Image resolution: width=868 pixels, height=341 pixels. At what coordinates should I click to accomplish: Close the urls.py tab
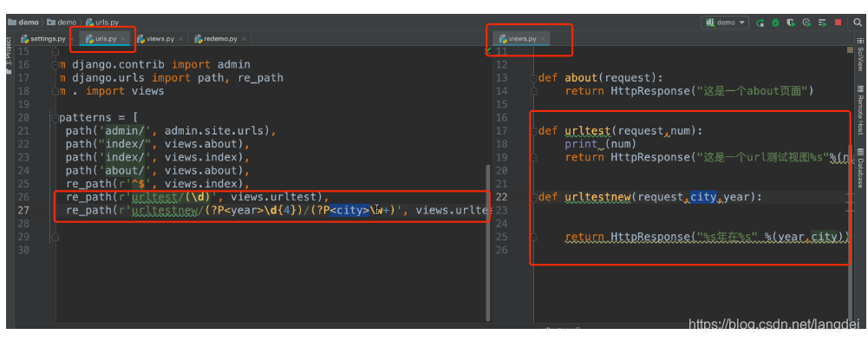coord(123,39)
